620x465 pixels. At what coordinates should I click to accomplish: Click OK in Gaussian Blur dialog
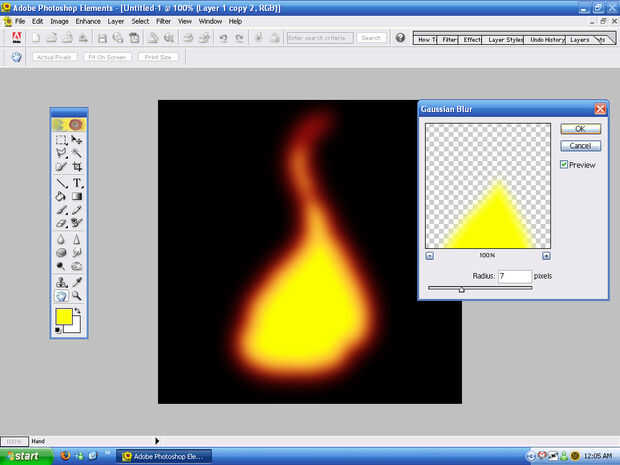(x=580, y=129)
